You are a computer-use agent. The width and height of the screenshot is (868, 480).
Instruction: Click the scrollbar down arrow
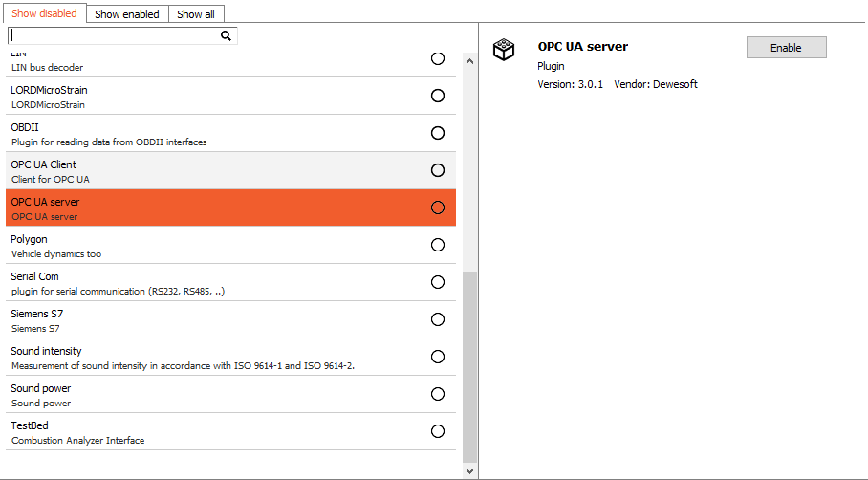point(469,471)
